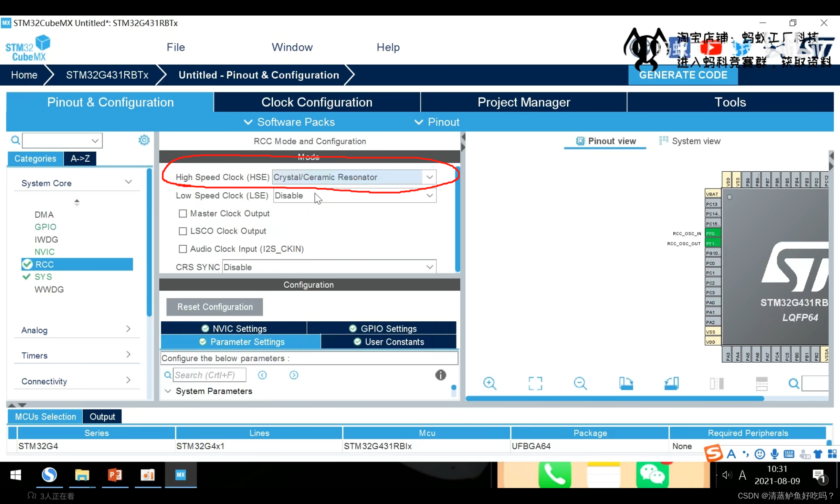Click the rotate counter-clockwise pinout icon
This screenshot has height=504, width=840.
(671, 383)
